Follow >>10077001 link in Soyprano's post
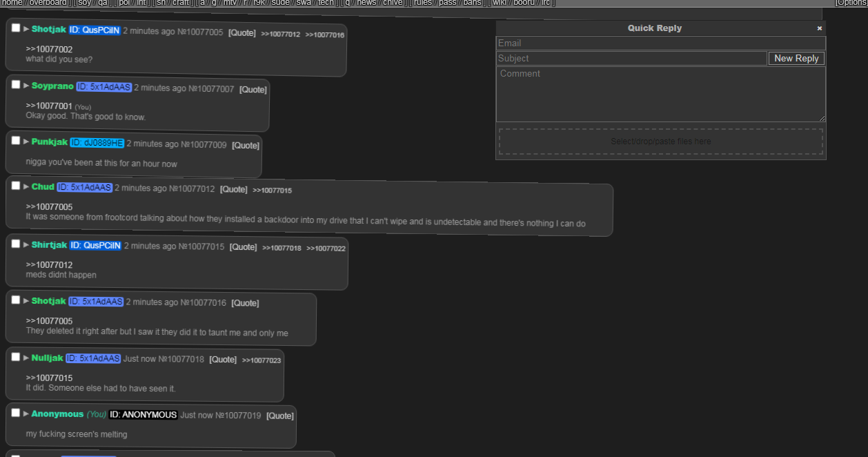868x457 pixels. (49, 106)
